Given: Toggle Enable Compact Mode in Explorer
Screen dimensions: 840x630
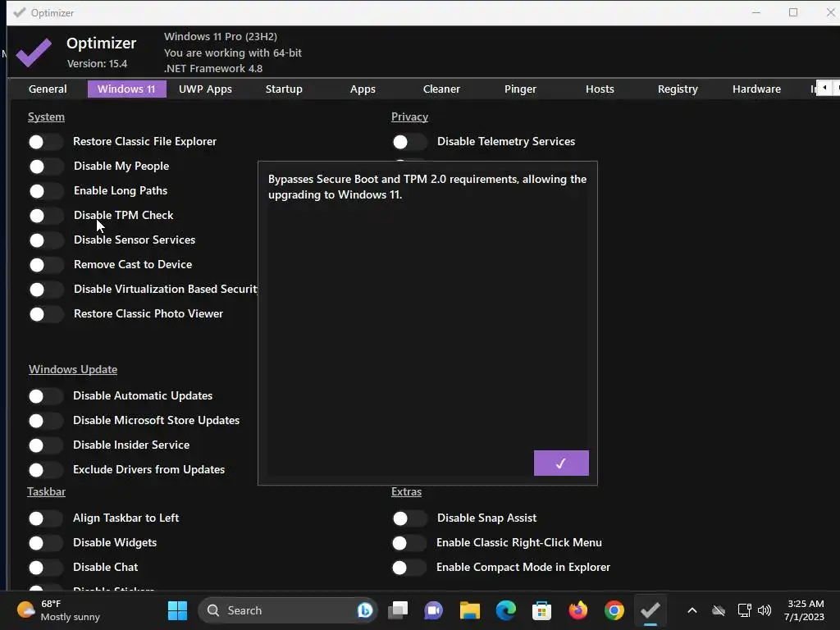Looking at the screenshot, I should click(x=409, y=568).
